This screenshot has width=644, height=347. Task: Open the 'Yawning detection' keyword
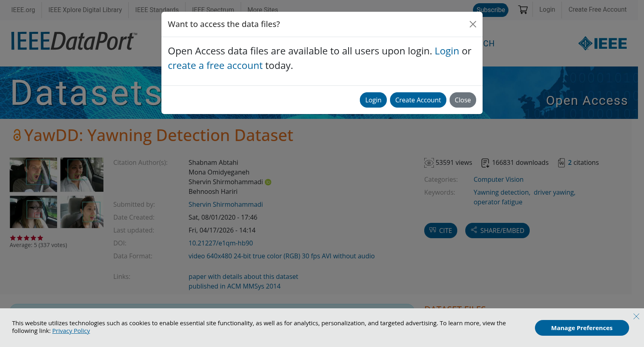(502, 193)
